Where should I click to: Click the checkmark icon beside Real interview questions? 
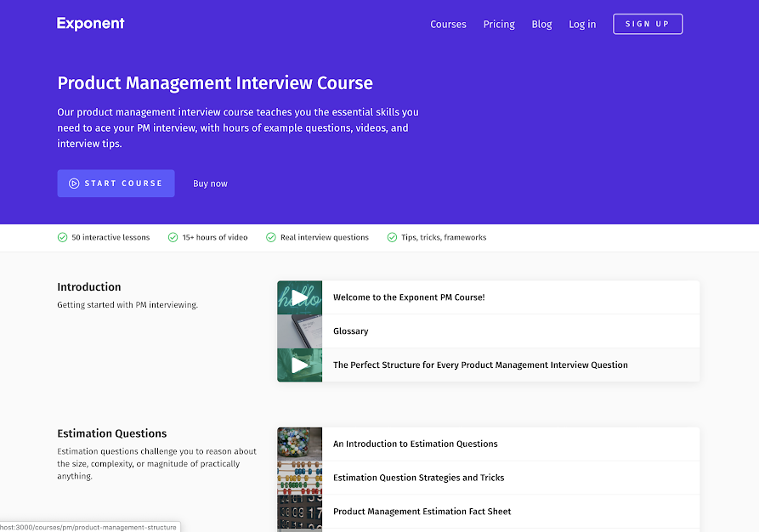271,237
